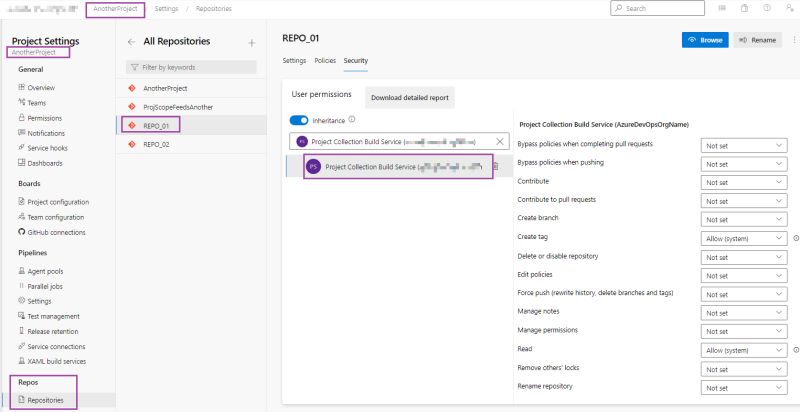The width and height of the screenshot is (800, 412).
Task: Open Create tag permission dropdown
Action: click(x=744, y=238)
